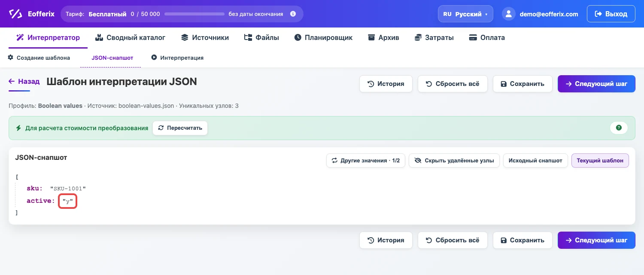
Task: Go to the Затраты tab
Action: (434, 37)
